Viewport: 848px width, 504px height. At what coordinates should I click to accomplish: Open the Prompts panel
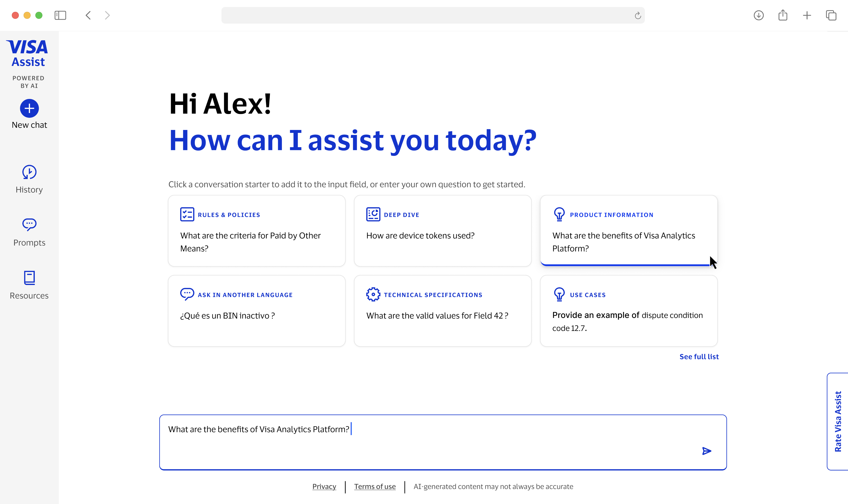pyautogui.click(x=29, y=232)
